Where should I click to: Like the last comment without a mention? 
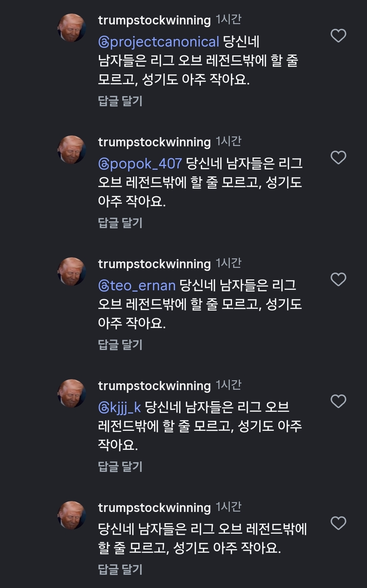coord(338,523)
